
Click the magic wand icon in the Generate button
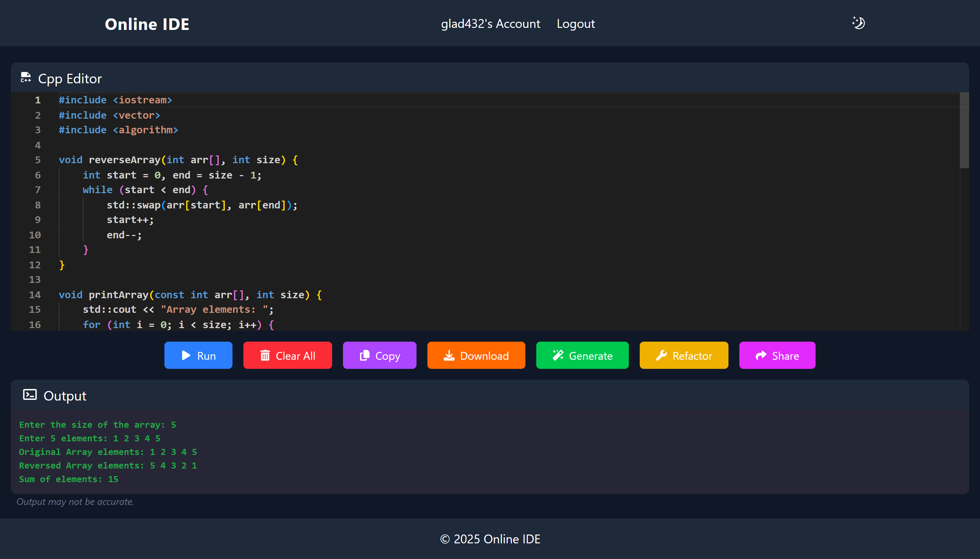558,356
